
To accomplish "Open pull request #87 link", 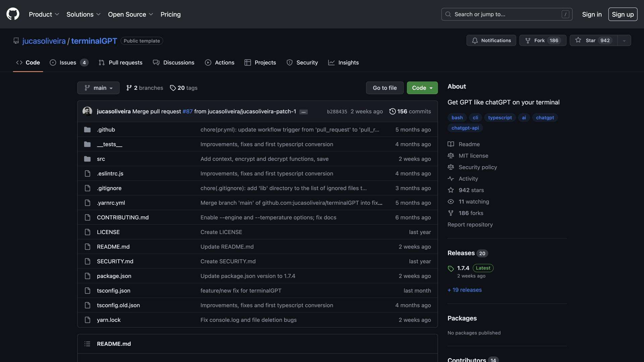I will 187,111.
